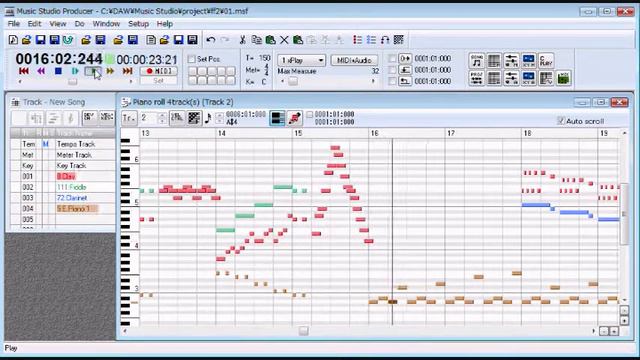Click the scissors Cut icon

click(242, 40)
